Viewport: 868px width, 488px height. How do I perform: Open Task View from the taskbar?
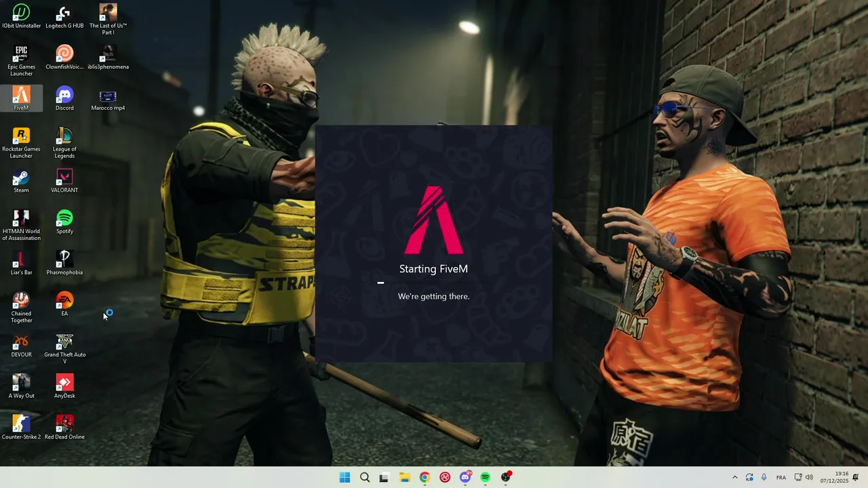pyautogui.click(x=384, y=477)
